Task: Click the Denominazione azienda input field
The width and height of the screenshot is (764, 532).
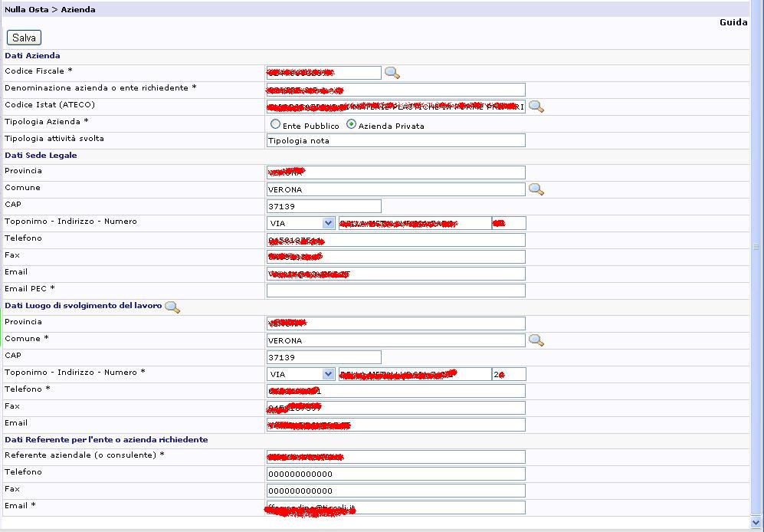Action: pos(395,90)
